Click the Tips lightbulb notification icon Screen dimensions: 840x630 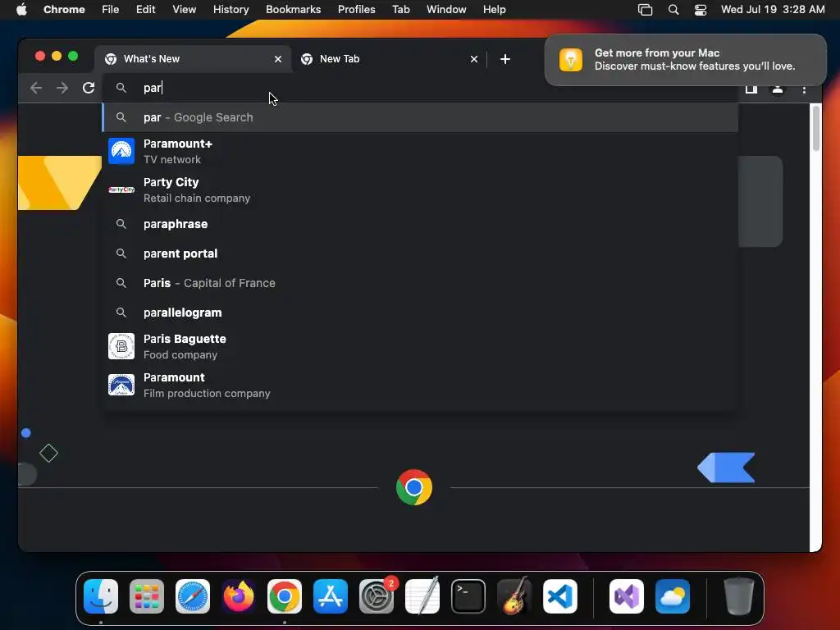coord(571,59)
